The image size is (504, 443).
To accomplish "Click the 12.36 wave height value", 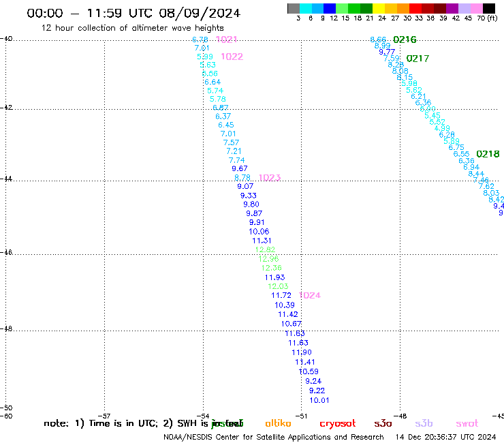I will click(272, 268).
